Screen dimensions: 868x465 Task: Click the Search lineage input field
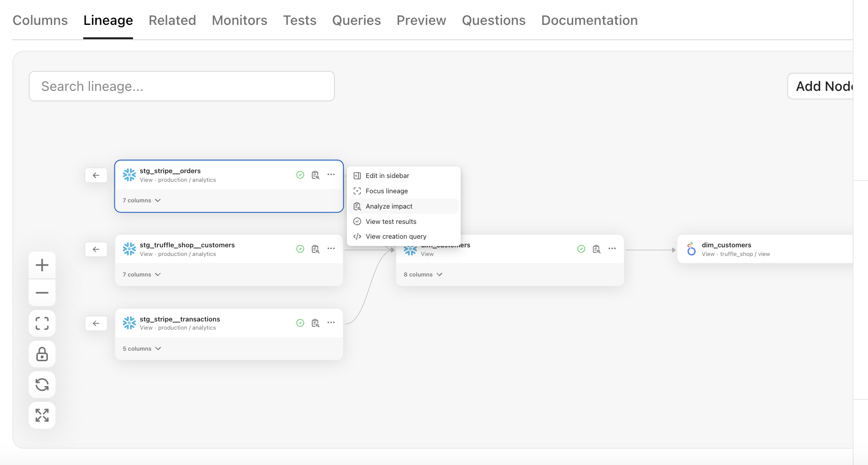[x=182, y=86]
